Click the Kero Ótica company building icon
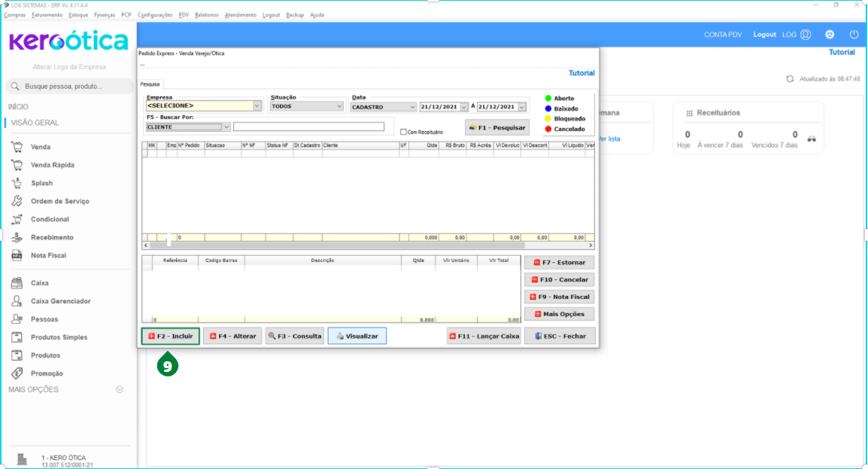This screenshot has width=868, height=469. (22, 459)
